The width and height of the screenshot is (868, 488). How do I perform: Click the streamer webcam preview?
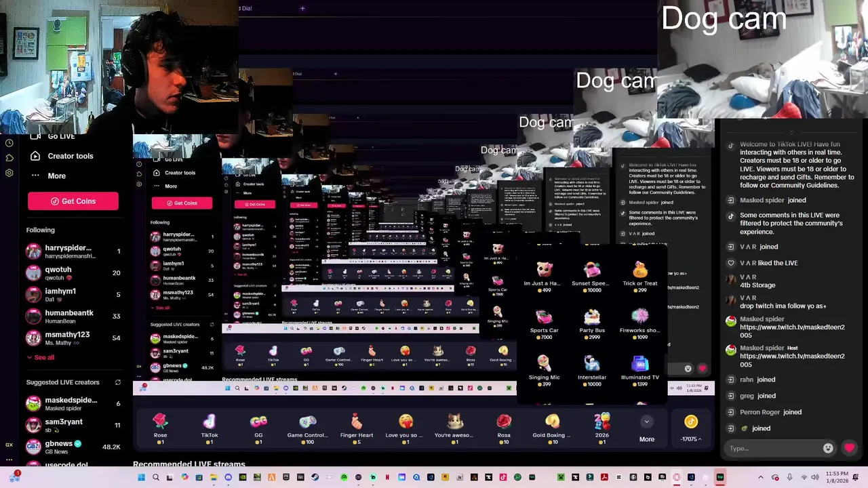point(119,66)
